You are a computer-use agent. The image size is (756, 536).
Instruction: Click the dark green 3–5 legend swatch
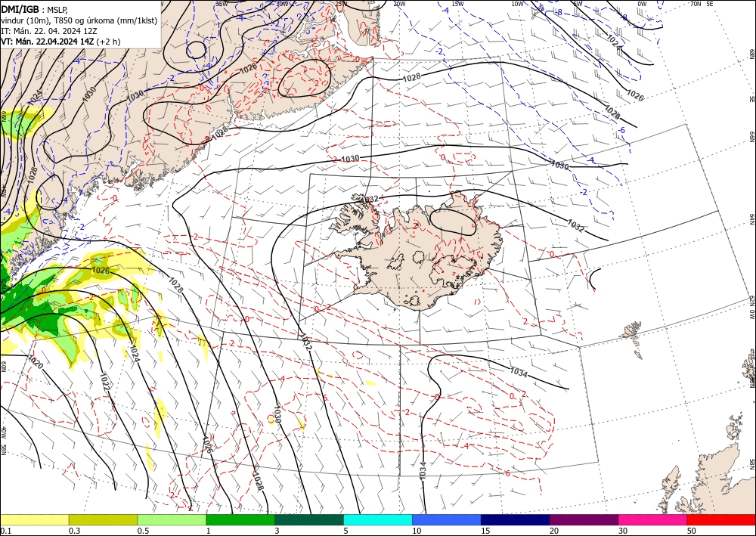[309, 519]
